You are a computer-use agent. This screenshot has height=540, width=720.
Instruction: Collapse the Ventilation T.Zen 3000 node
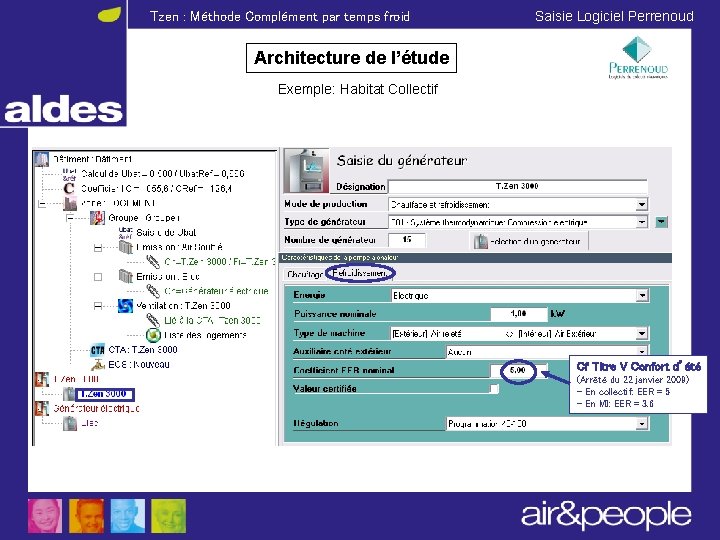98,306
